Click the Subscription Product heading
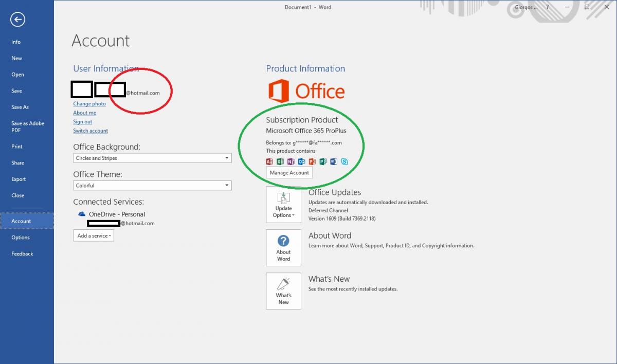Viewport: 617px width, 364px height. point(302,120)
